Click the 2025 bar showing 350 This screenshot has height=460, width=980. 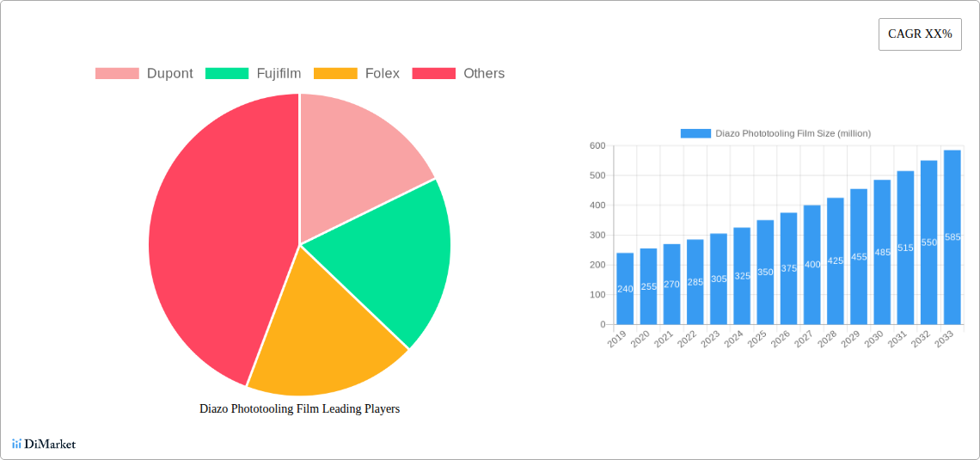point(765,273)
